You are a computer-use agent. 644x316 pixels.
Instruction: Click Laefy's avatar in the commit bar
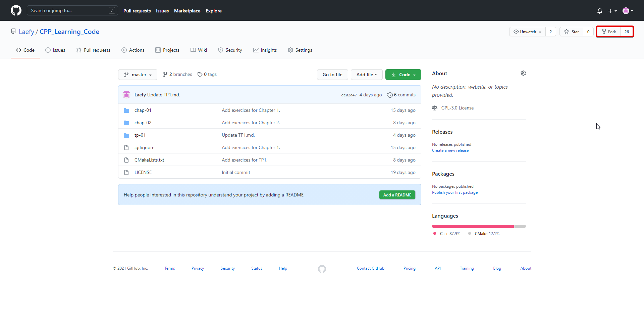tap(126, 95)
